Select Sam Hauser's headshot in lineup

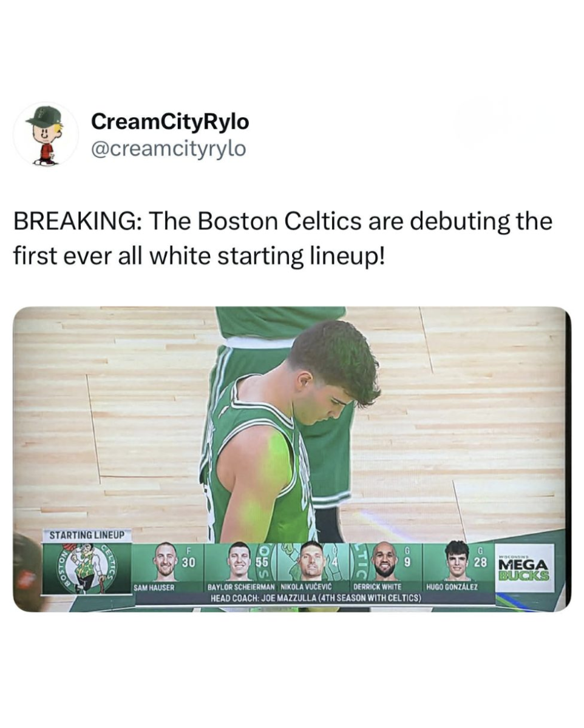tap(165, 562)
